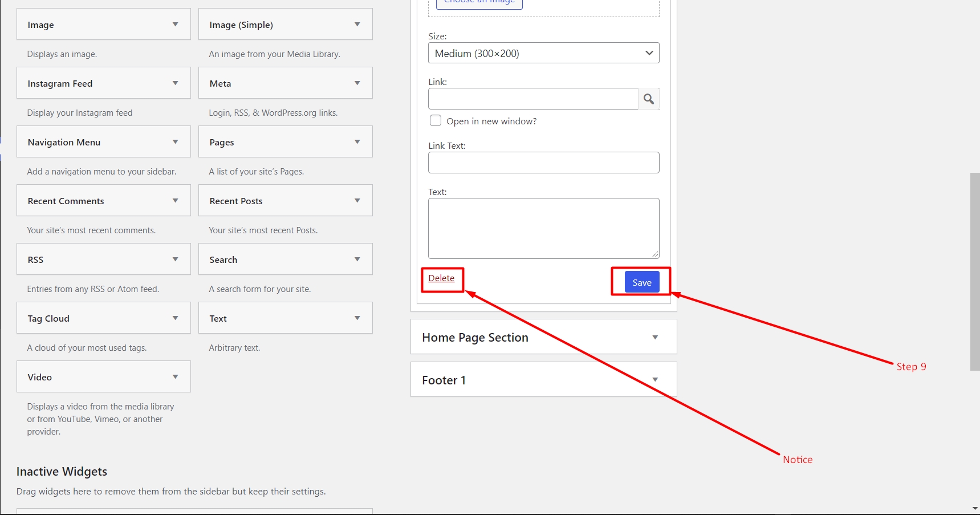The image size is (980, 515).
Task: Select the Tag Cloud widget title
Action: pyautogui.click(x=48, y=319)
